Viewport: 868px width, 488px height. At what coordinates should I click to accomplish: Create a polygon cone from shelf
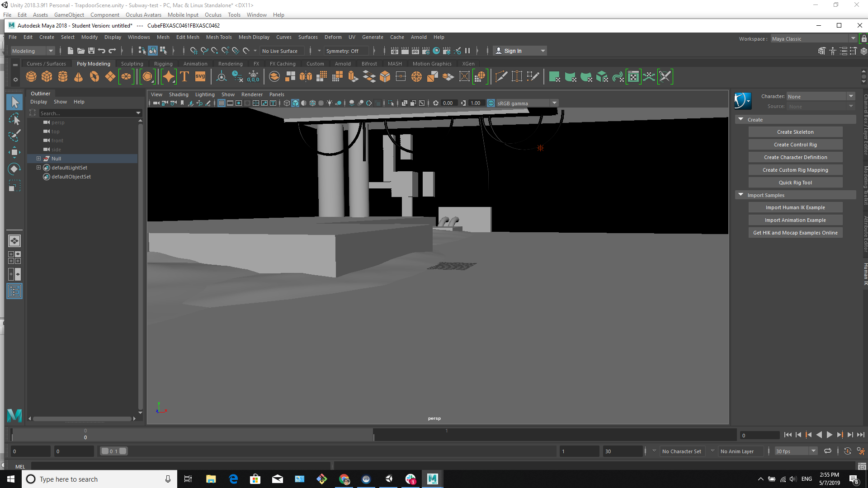click(x=78, y=77)
